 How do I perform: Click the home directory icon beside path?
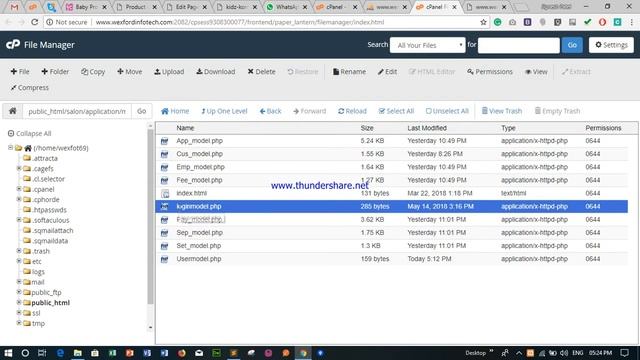13,111
